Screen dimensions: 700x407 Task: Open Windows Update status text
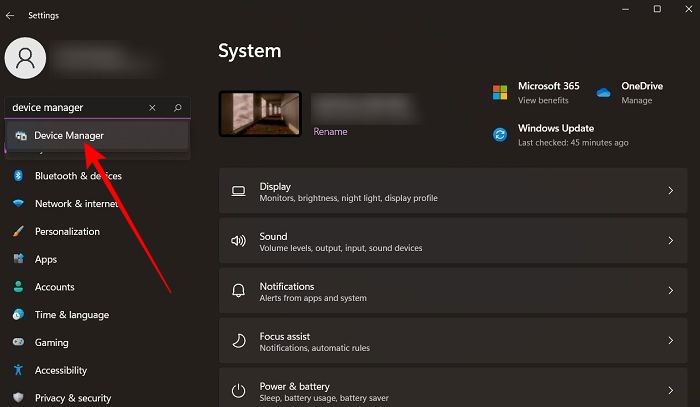[573, 142]
